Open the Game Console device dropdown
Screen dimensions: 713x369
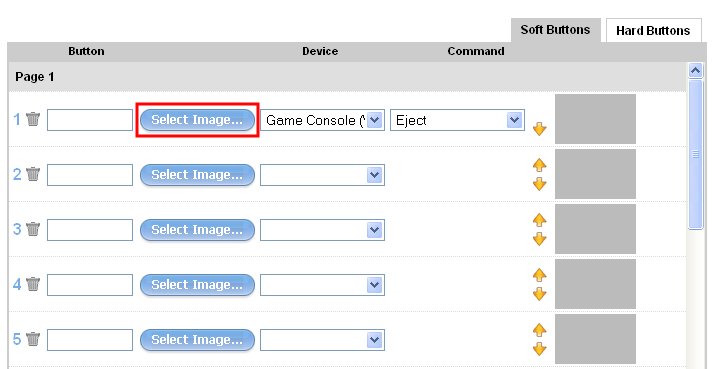pos(322,120)
